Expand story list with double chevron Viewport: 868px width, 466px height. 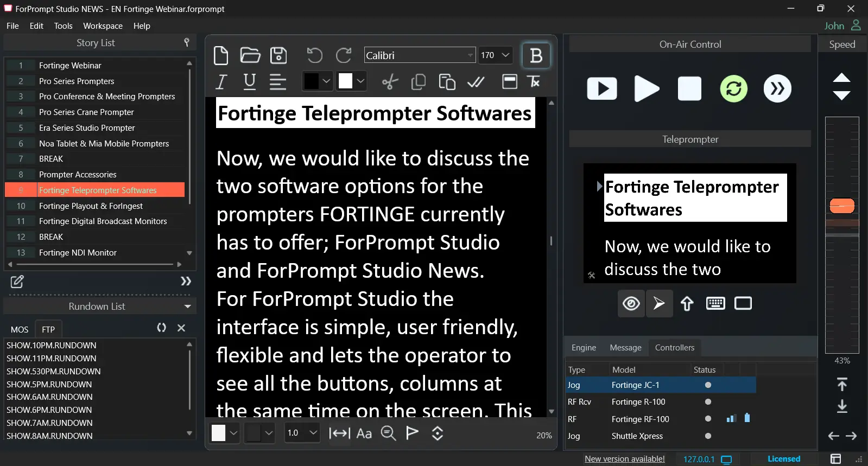click(x=186, y=281)
